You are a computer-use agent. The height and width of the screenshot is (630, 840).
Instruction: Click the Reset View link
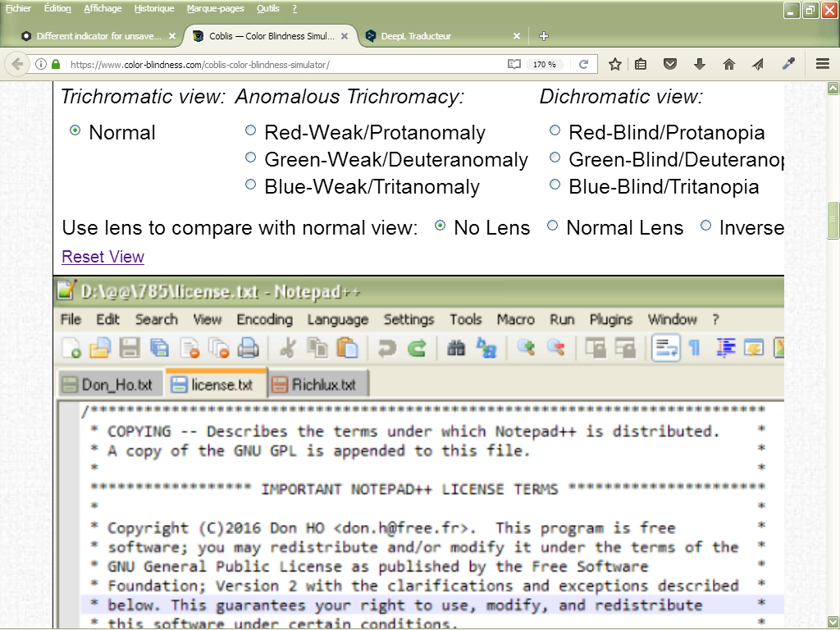tap(103, 257)
